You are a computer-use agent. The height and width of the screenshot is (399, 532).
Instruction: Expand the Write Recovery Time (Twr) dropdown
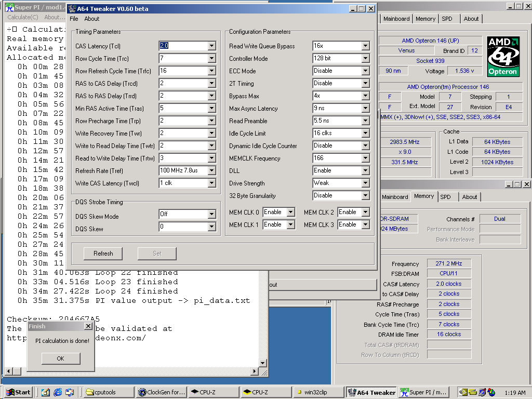point(212,134)
